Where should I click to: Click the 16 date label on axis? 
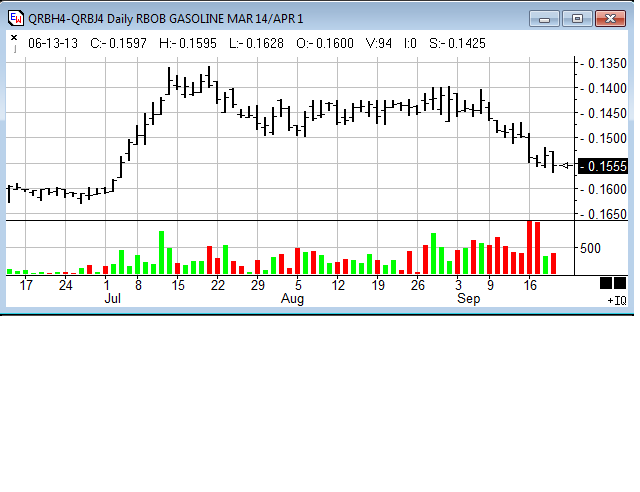click(530, 285)
